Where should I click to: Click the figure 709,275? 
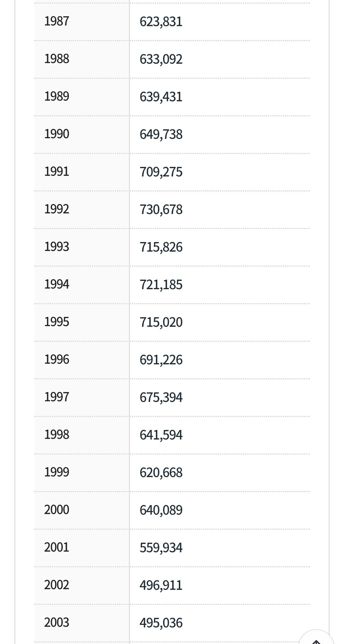click(161, 172)
